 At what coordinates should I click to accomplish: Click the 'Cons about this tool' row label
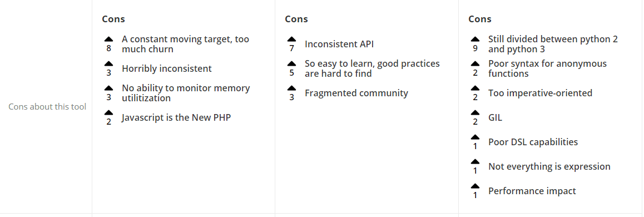point(47,107)
